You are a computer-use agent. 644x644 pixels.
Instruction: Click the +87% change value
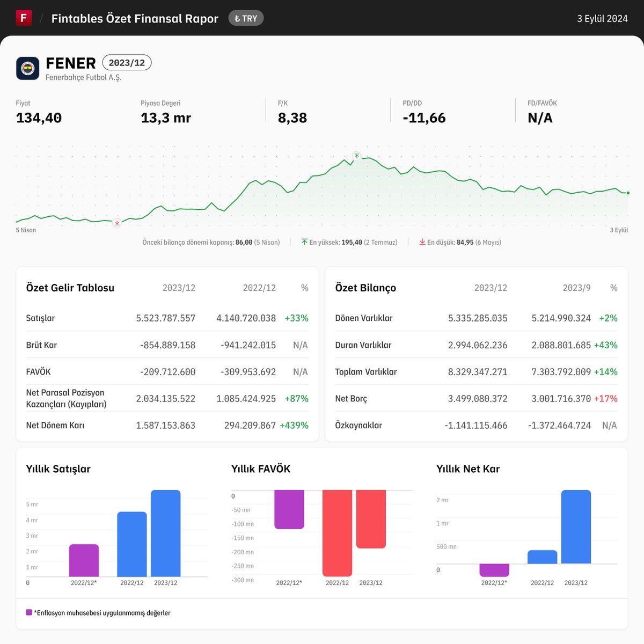tap(297, 398)
